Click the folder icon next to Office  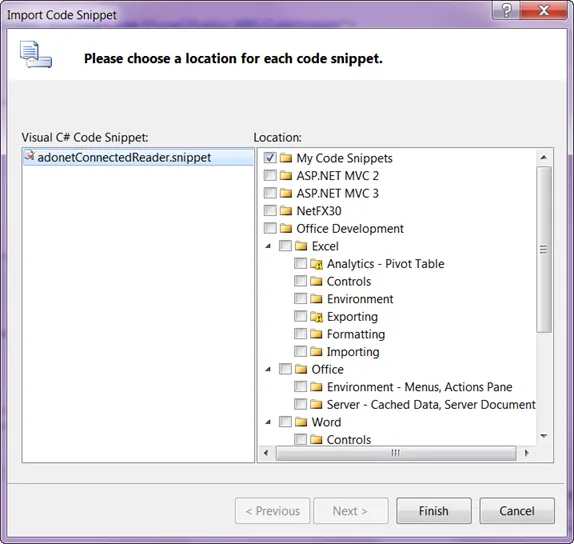coord(301,369)
